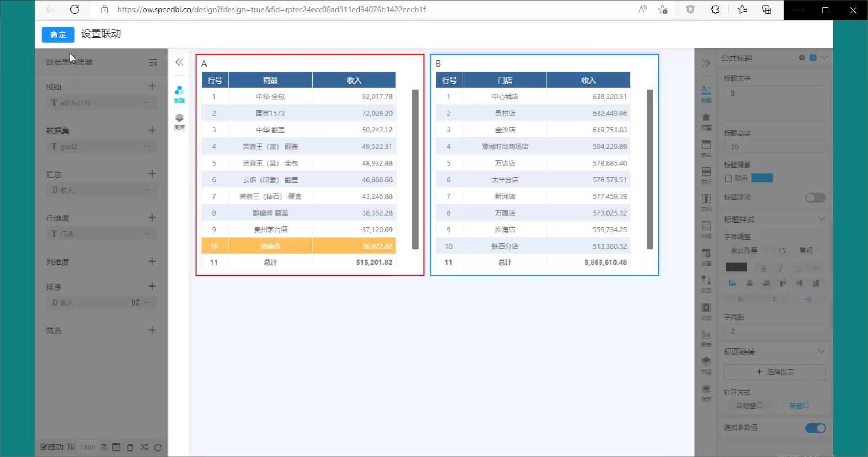
Task: Click the row limit input showing 1000
Action: coord(88,447)
